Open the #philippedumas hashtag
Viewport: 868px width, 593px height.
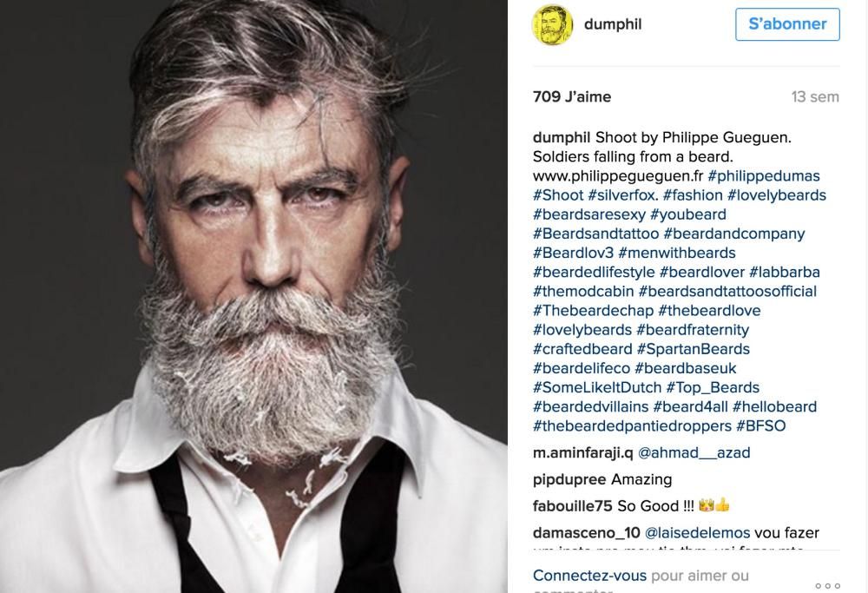(763, 176)
